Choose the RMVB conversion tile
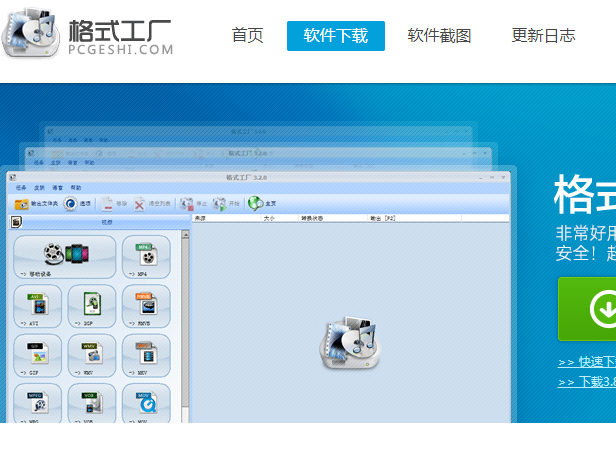 tap(146, 306)
